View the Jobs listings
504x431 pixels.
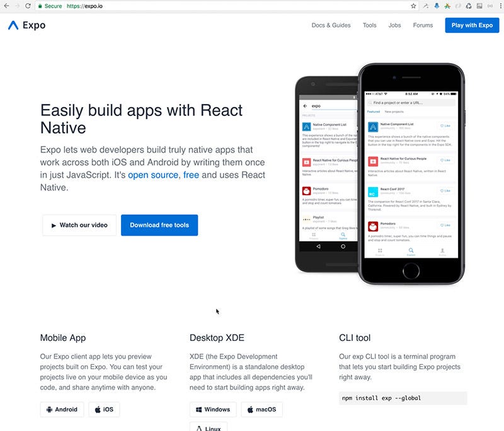394,25
